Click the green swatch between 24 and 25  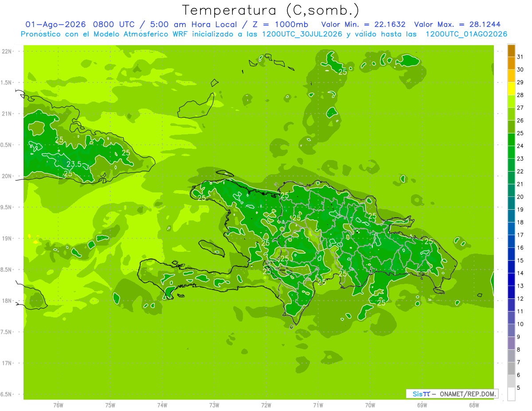coord(511,140)
